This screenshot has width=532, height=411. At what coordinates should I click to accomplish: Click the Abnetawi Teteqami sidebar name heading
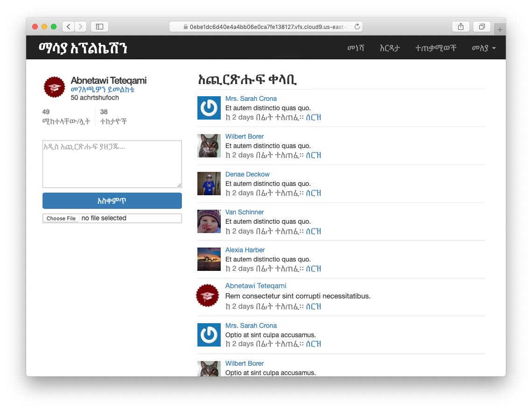(109, 80)
